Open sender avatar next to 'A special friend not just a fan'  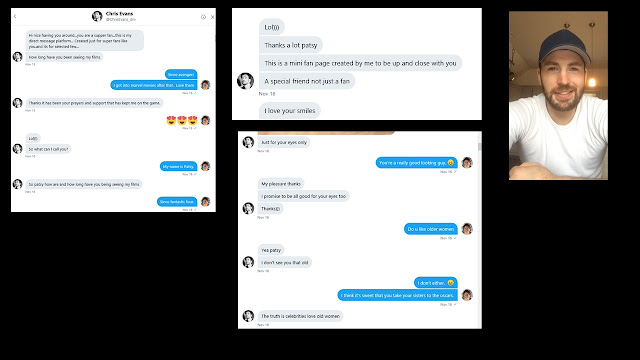coord(245,81)
